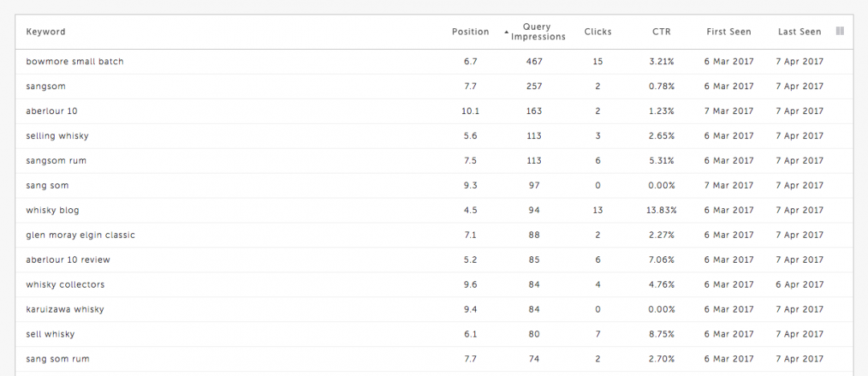The width and height of the screenshot is (868, 376).
Task: Click the whisky collectors keyword
Action: tap(65, 285)
